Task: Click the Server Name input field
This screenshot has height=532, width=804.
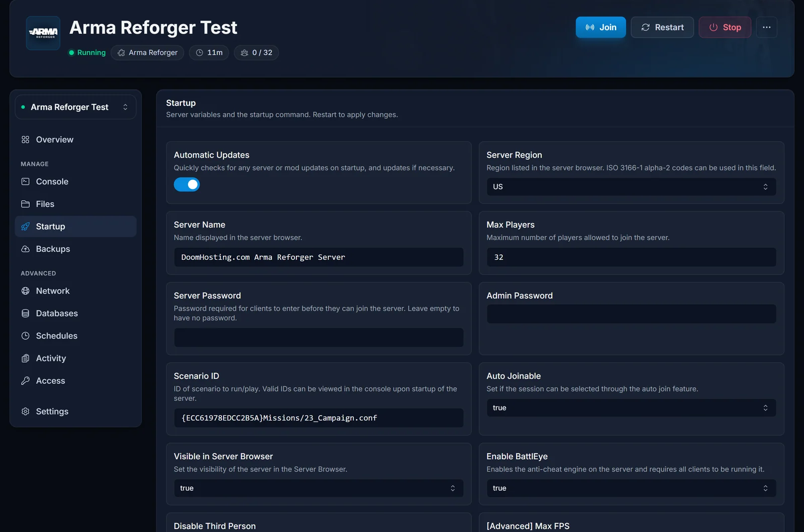Action: click(x=319, y=257)
